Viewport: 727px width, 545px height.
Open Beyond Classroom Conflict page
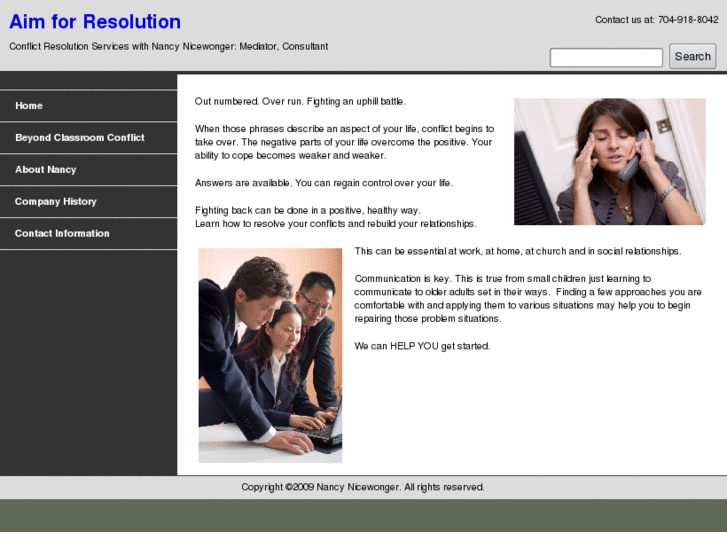[x=88, y=138]
